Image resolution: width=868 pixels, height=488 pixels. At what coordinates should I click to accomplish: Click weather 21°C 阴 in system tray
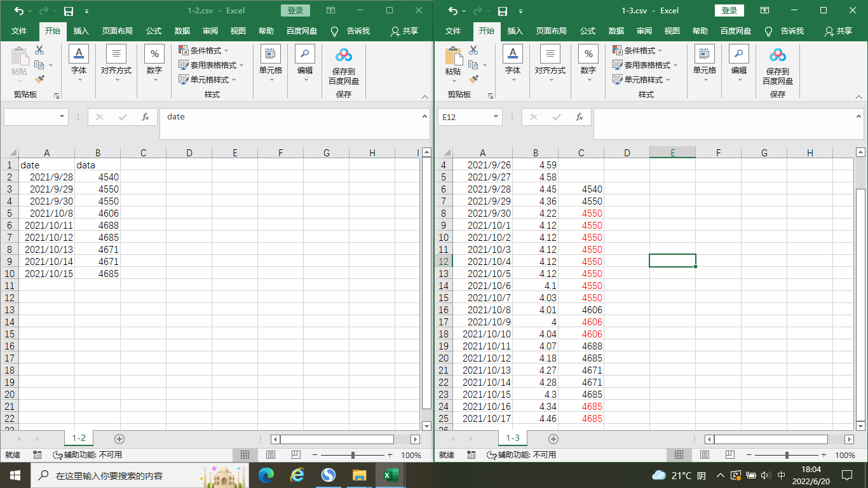click(x=679, y=475)
